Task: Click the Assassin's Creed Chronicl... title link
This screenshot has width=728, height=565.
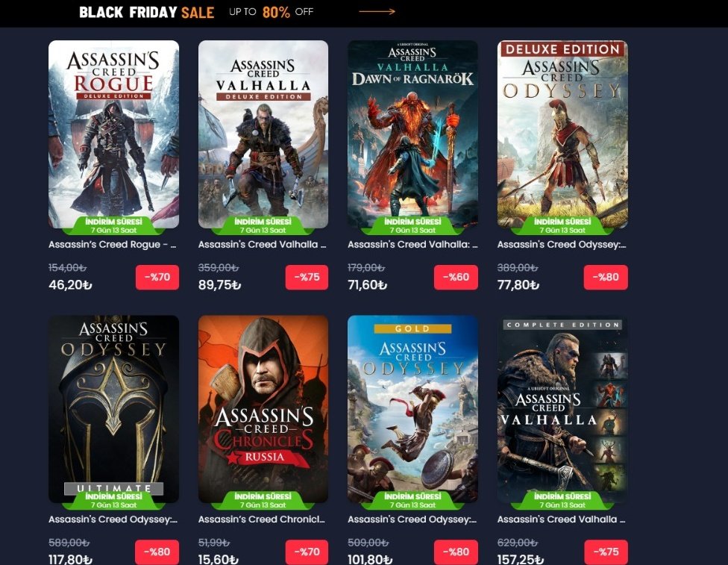Action: pos(261,519)
